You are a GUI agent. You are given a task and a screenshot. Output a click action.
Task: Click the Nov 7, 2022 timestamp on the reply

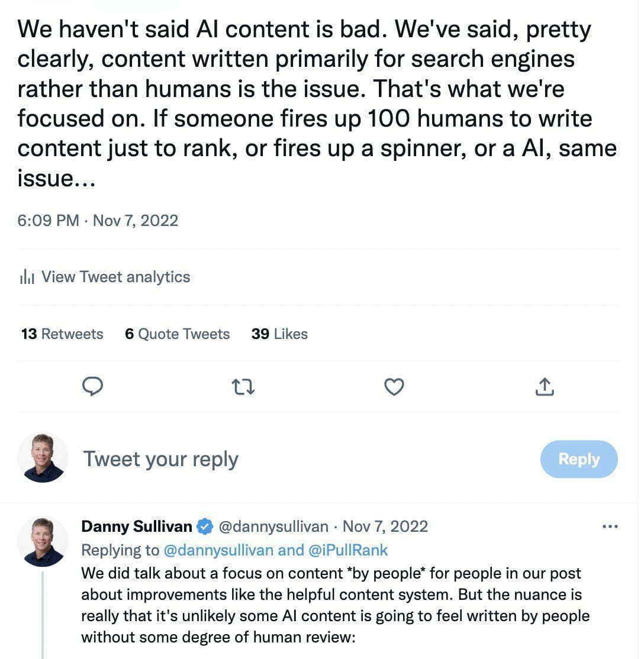(x=385, y=526)
